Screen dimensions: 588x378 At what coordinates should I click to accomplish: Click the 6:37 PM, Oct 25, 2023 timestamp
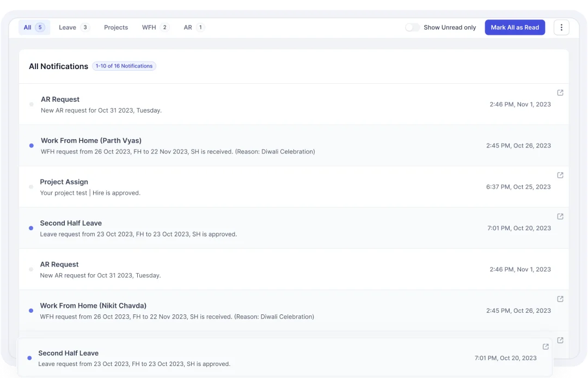pyautogui.click(x=518, y=187)
